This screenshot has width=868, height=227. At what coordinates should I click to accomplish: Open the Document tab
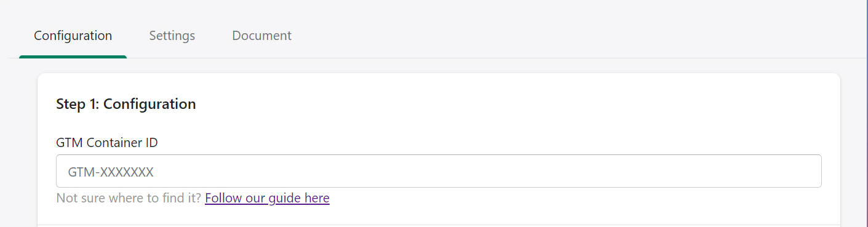coord(261,36)
